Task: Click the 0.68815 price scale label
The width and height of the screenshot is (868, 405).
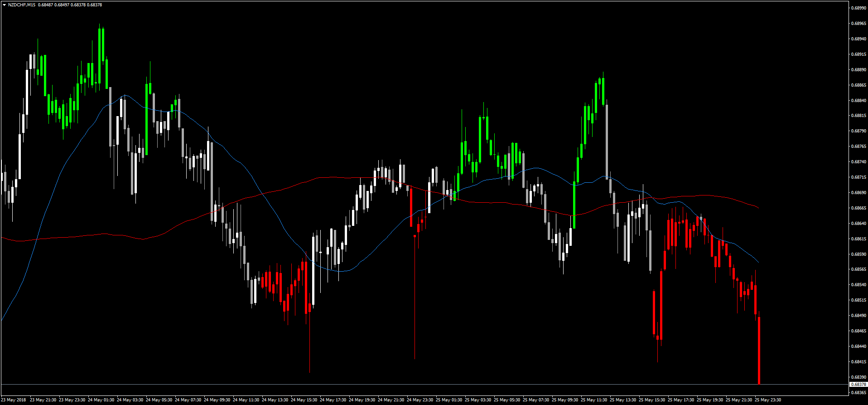Action: [x=858, y=116]
